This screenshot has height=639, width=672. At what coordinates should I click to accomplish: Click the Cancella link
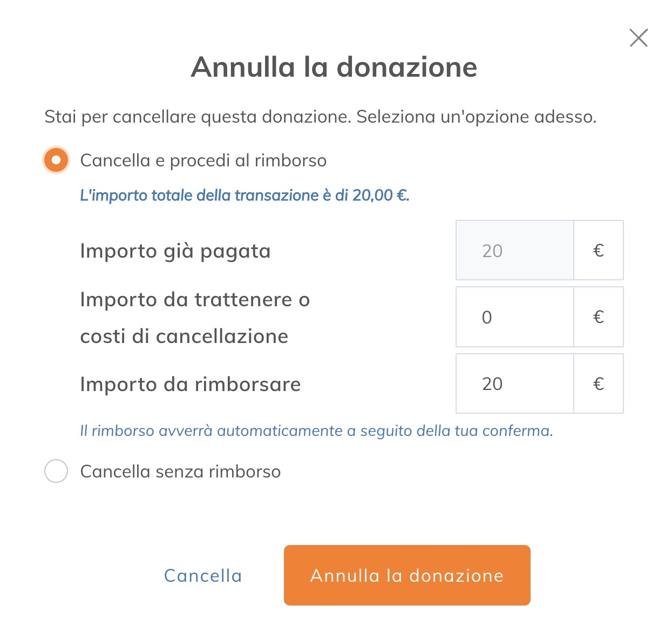click(203, 576)
